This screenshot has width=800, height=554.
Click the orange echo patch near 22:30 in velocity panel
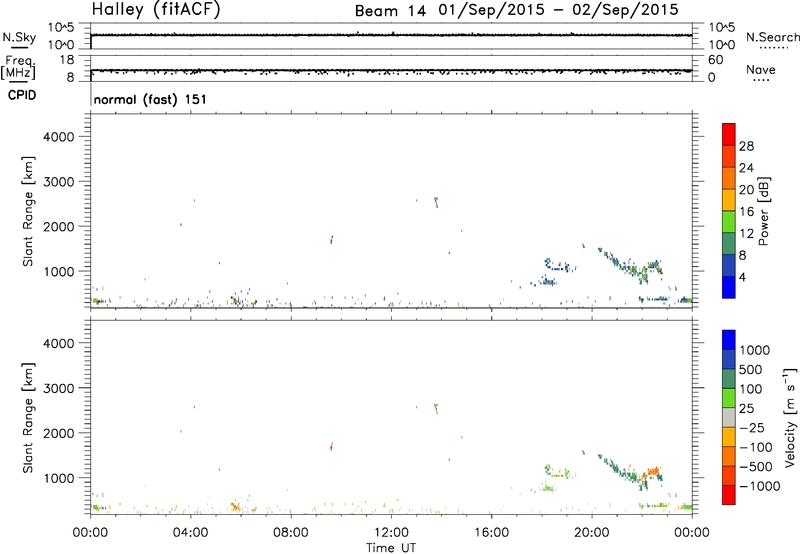coord(654,471)
